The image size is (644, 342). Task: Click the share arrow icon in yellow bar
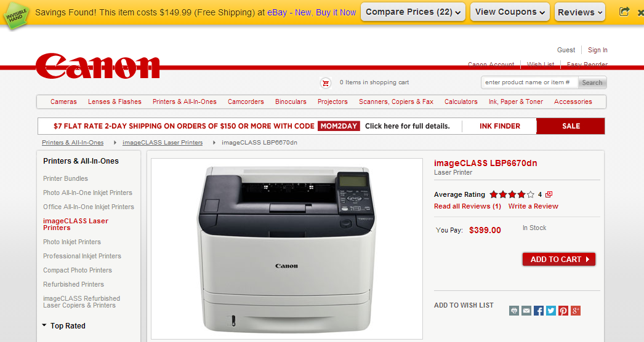pyautogui.click(x=624, y=12)
